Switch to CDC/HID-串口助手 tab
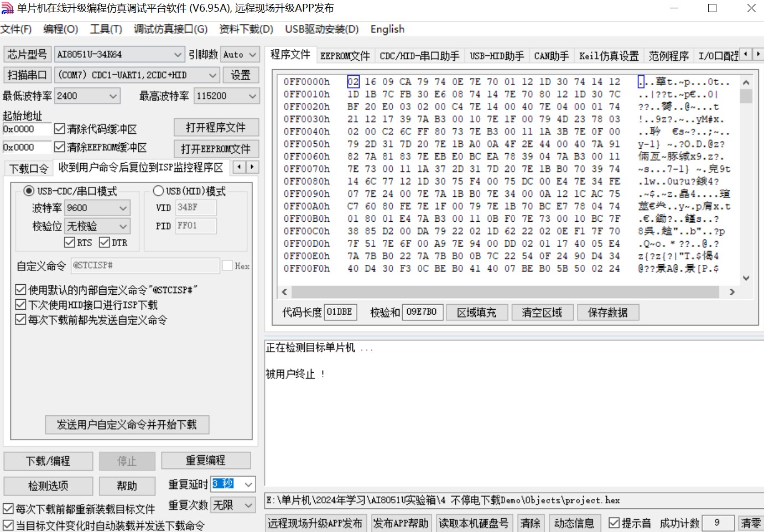 [419, 56]
